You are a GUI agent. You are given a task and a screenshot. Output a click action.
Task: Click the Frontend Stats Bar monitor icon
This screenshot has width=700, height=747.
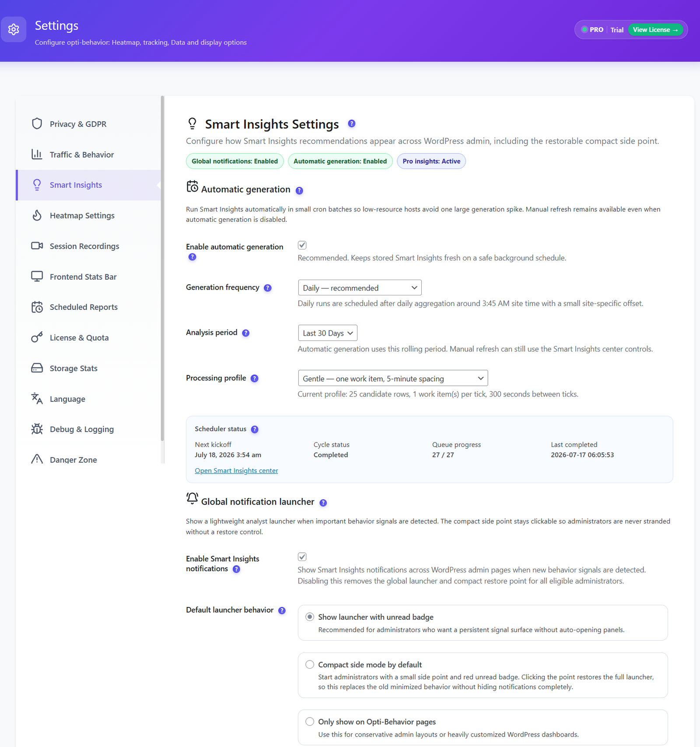tap(37, 277)
